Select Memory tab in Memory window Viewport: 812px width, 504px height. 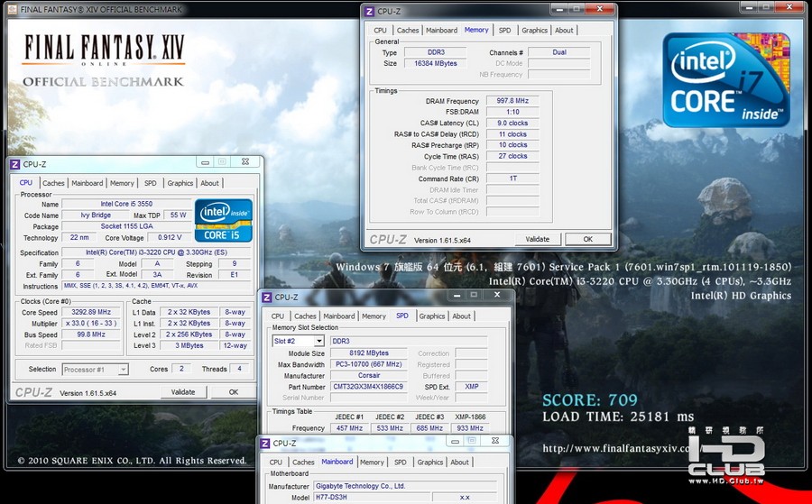click(476, 30)
